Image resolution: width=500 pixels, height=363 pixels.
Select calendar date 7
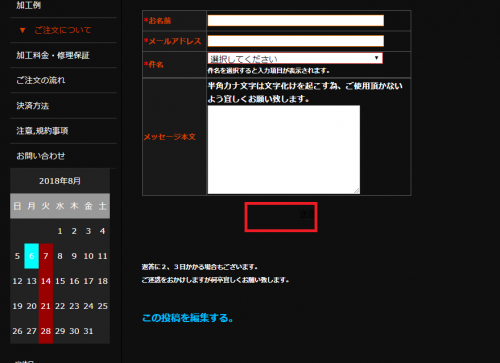[46, 256]
